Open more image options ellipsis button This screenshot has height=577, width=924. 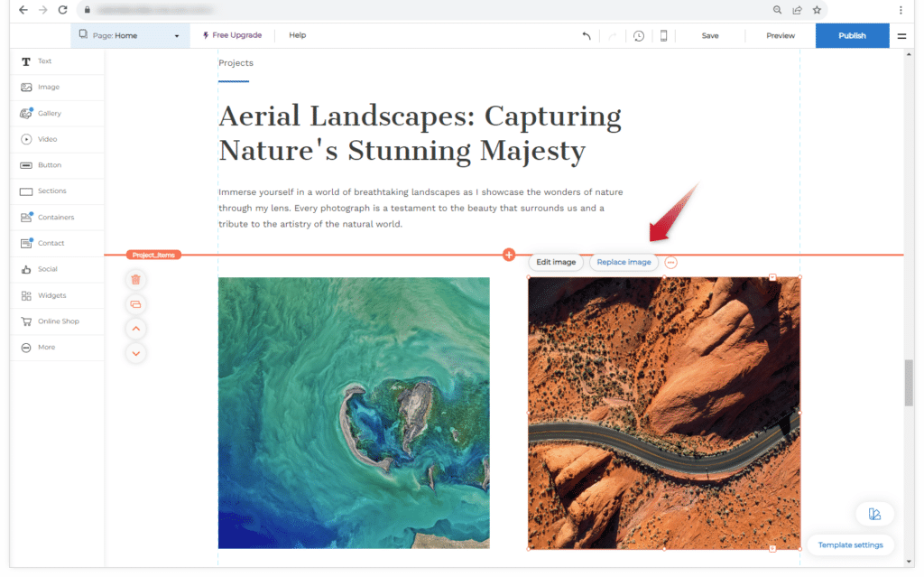[671, 263]
